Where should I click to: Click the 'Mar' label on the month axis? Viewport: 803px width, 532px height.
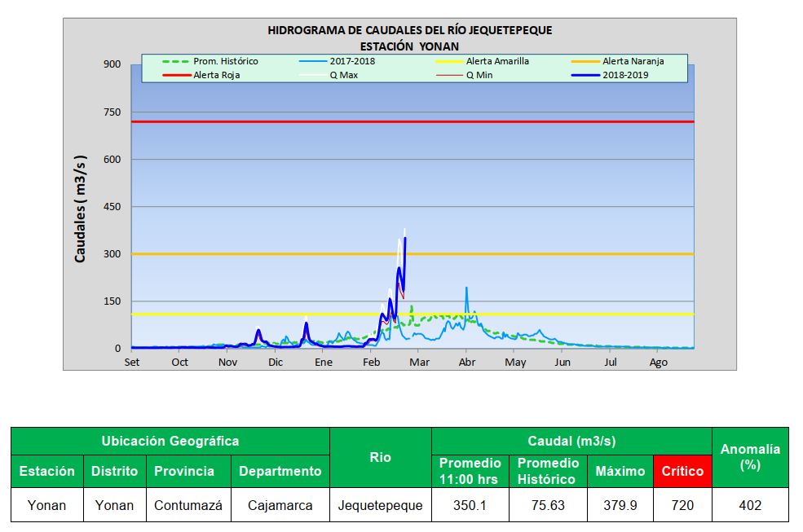[x=419, y=363]
